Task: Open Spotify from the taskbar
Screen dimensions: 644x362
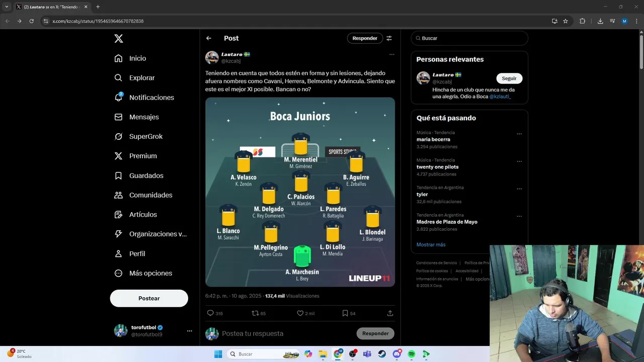Action: click(x=411, y=354)
